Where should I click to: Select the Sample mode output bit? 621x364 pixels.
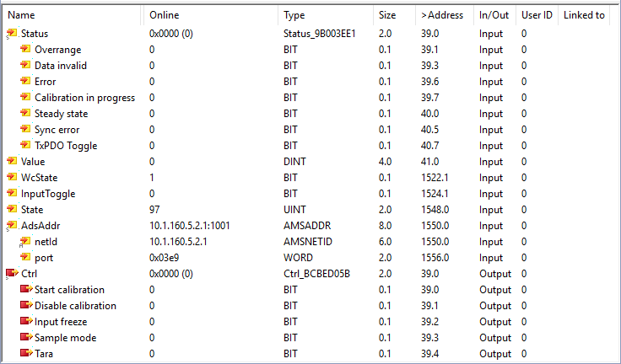pos(65,338)
